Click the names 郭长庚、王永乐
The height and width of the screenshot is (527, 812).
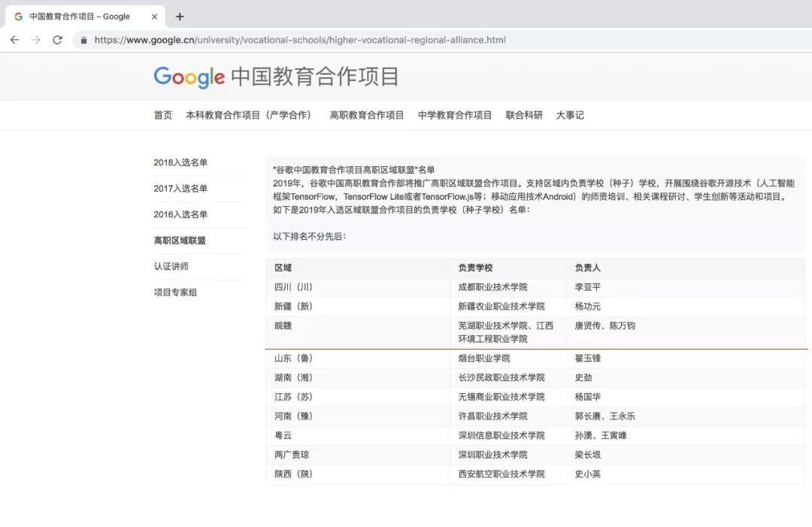coord(604,416)
